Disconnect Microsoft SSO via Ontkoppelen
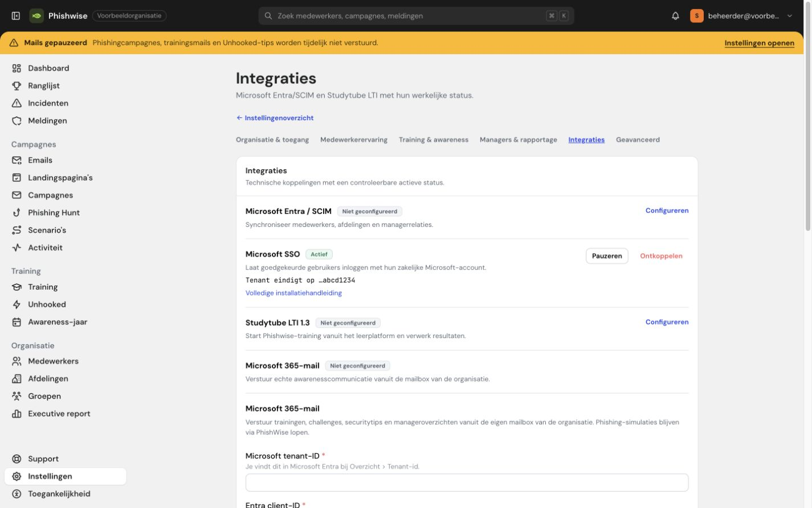812x508 pixels. click(661, 256)
